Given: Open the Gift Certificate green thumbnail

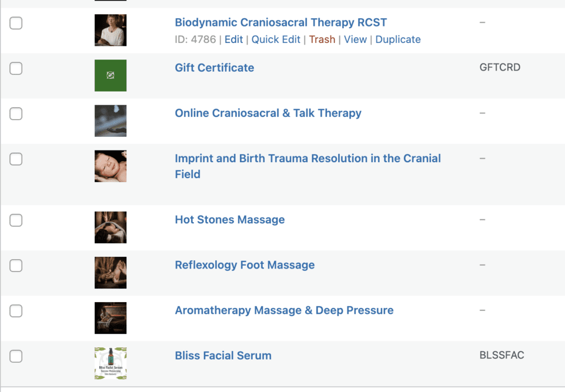Looking at the screenshot, I should (110, 76).
